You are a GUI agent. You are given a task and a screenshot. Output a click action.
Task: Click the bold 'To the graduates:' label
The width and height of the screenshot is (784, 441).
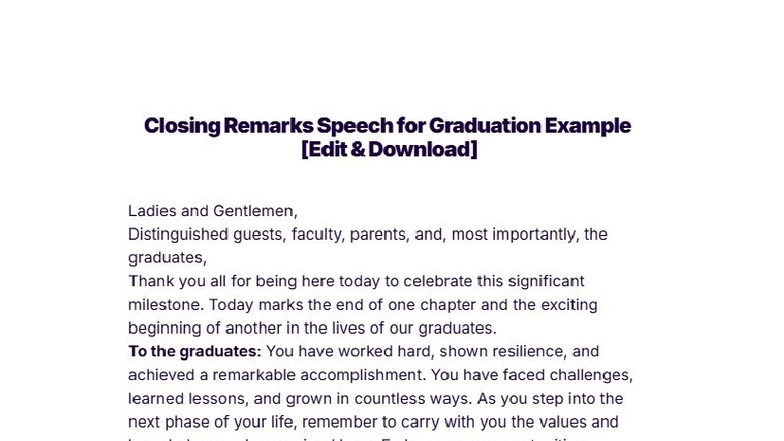194,351
